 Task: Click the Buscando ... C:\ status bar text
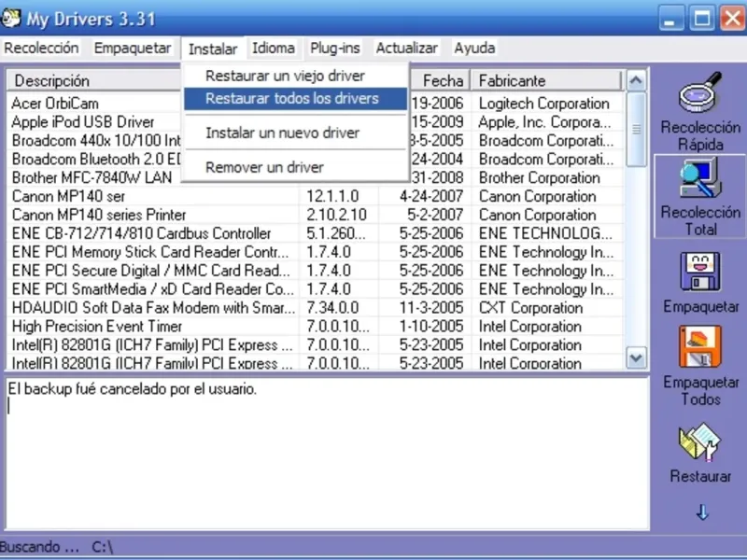[x=56, y=547]
